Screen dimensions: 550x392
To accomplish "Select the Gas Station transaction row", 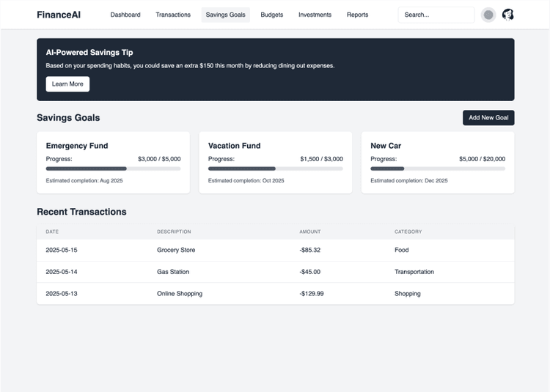I will pos(275,272).
